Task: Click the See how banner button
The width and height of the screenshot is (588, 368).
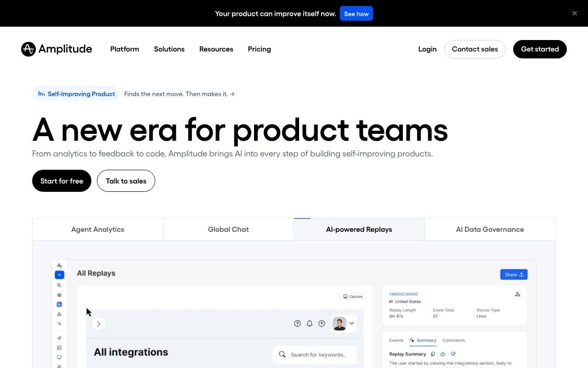Action: [356, 14]
